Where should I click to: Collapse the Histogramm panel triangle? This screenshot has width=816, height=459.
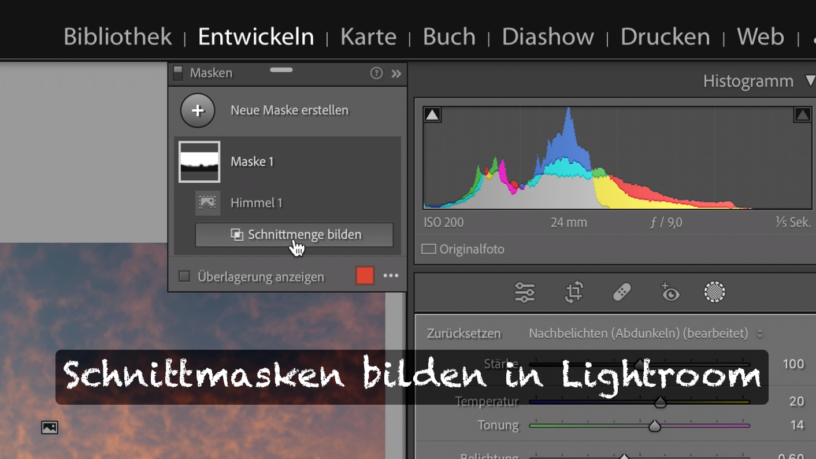[810, 81]
